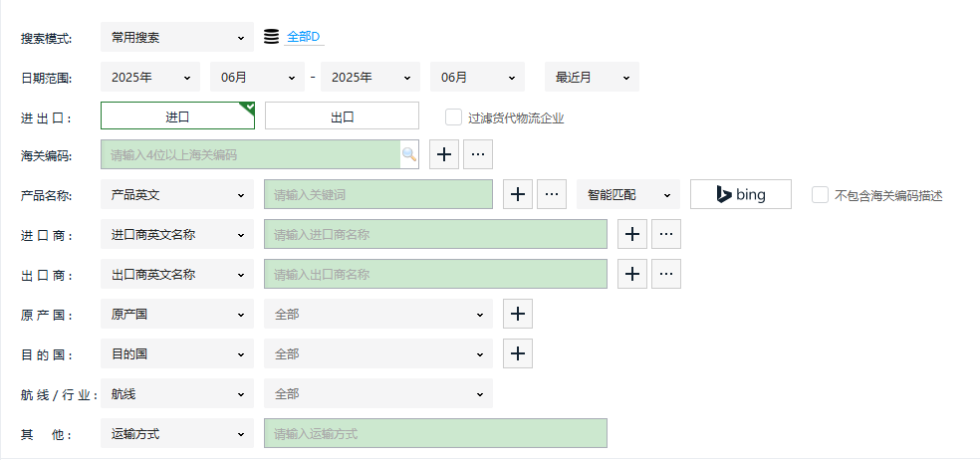The image size is (980, 460).
Task: Open the 出口商英文名称 dropdown
Action: point(177,275)
